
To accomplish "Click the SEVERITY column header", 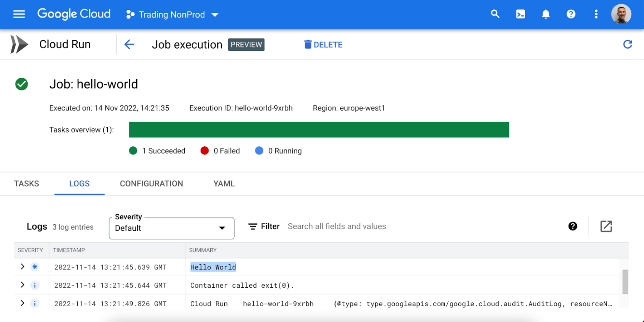I will point(30,250).
